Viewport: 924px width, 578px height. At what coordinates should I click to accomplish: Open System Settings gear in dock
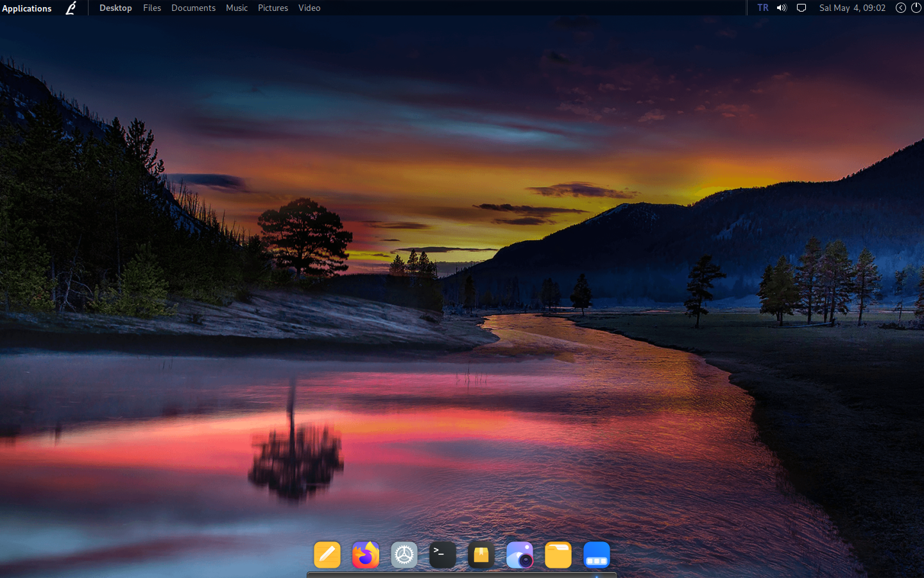[404, 555]
